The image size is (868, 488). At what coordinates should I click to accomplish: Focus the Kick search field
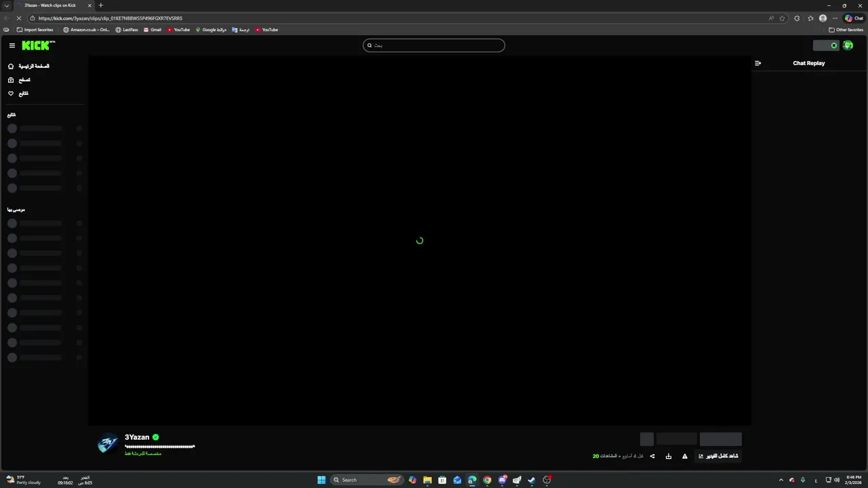pos(434,45)
